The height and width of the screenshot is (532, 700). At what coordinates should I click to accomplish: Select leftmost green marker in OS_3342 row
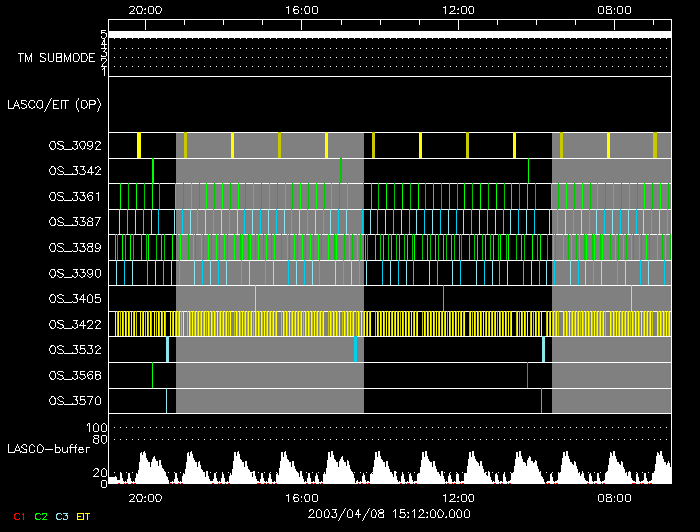pos(153,171)
